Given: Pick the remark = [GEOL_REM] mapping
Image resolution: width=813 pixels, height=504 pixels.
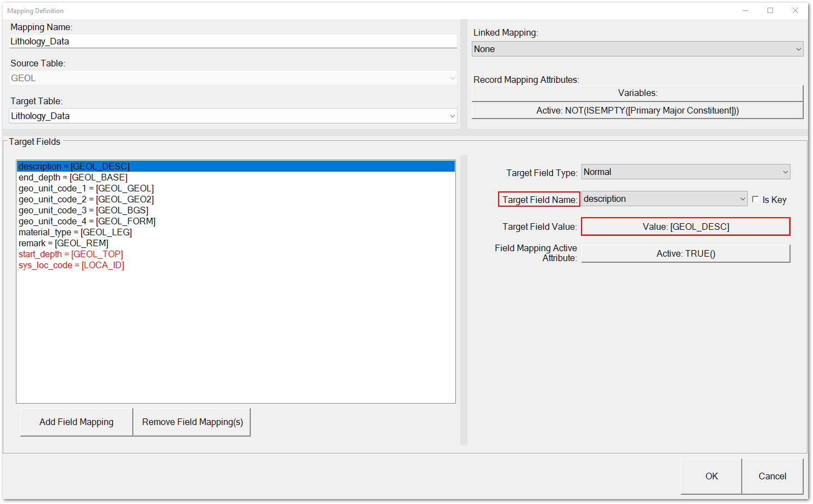Looking at the screenshot, I should 64,243.
